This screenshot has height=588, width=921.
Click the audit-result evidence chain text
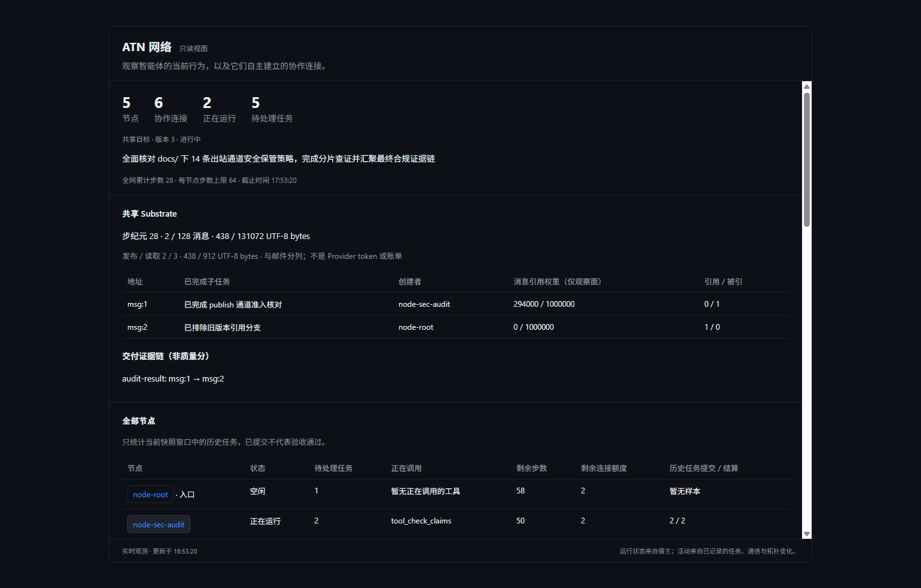(173, 379)
